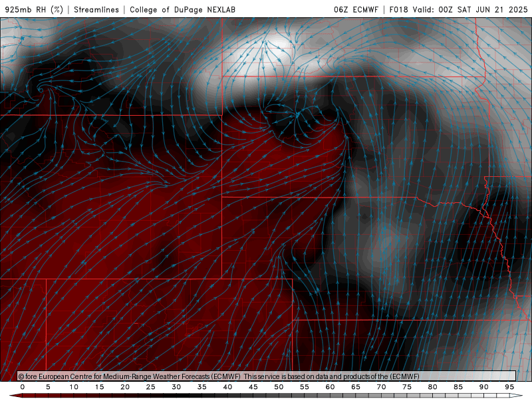Click the color scale label "85"
Viewport: 532px width, 399px height.
point(458,387)
